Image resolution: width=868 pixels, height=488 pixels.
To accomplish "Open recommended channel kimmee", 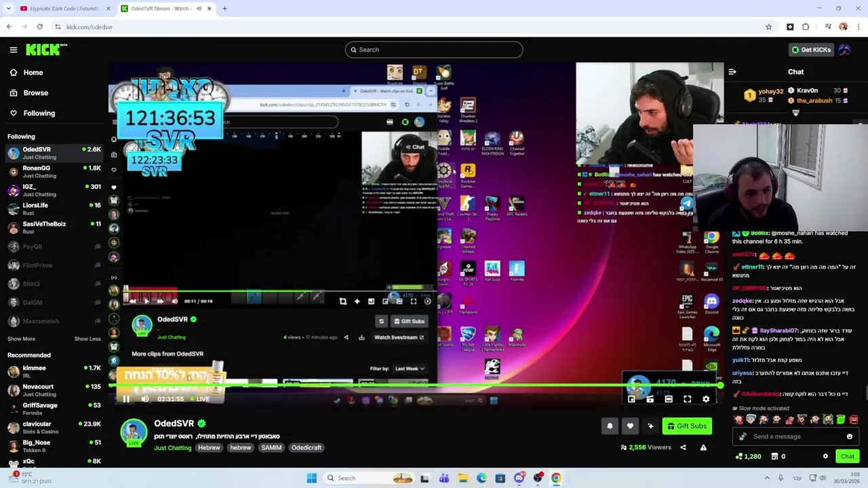I will (x=54, y=371).
